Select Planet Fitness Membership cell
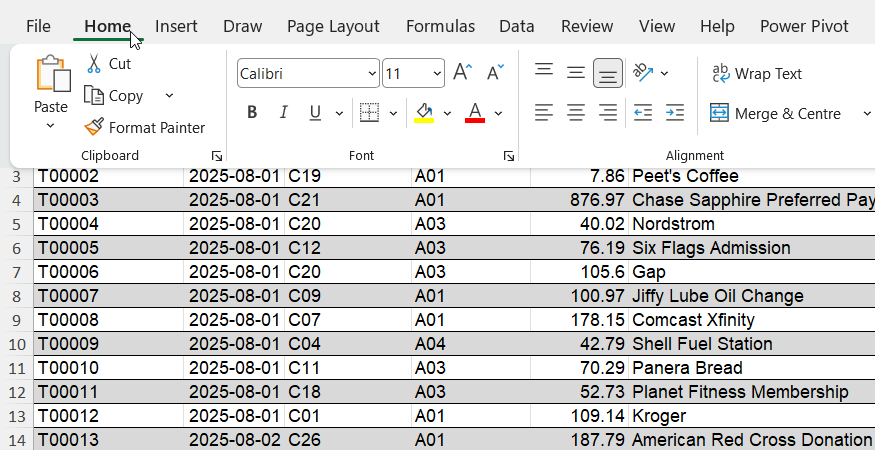Image resolution: width=875 pixels, height=450 pixels. point(752,391)
